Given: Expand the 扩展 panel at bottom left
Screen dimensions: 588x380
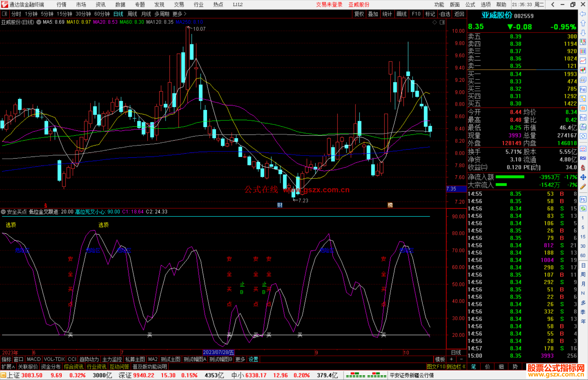Looking at the screenshot, I should 8,367.
